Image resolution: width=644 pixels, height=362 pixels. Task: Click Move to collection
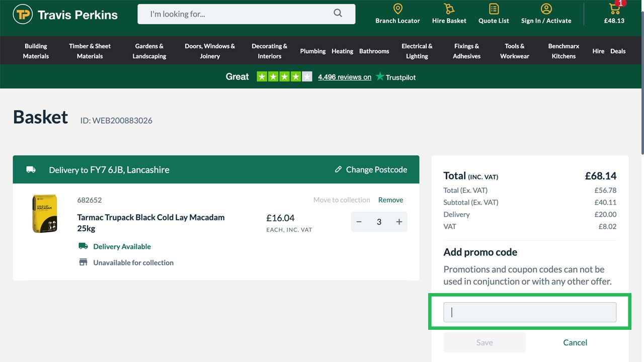coord(342,200)
